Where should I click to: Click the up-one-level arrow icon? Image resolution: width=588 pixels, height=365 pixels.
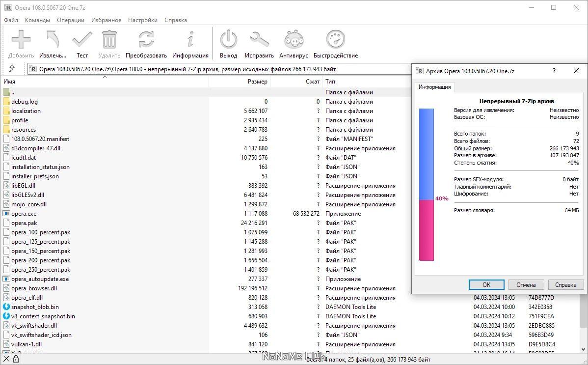[10, 69]
